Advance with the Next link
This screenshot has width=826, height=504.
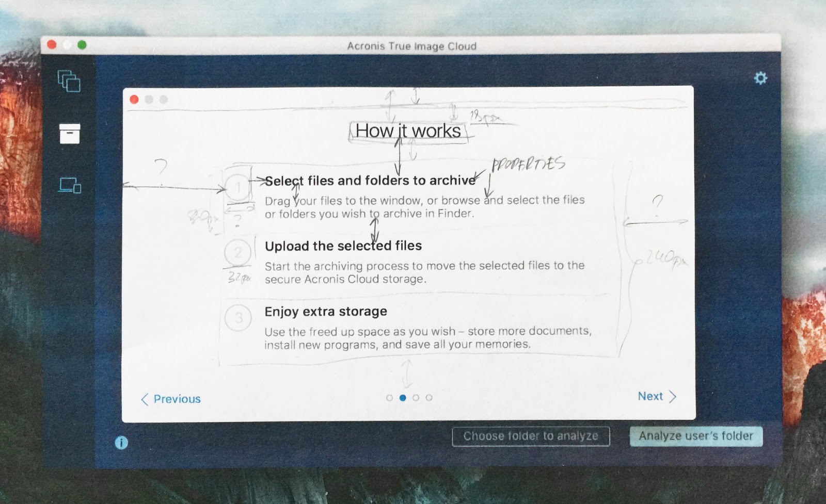click(x=657, y=396)
